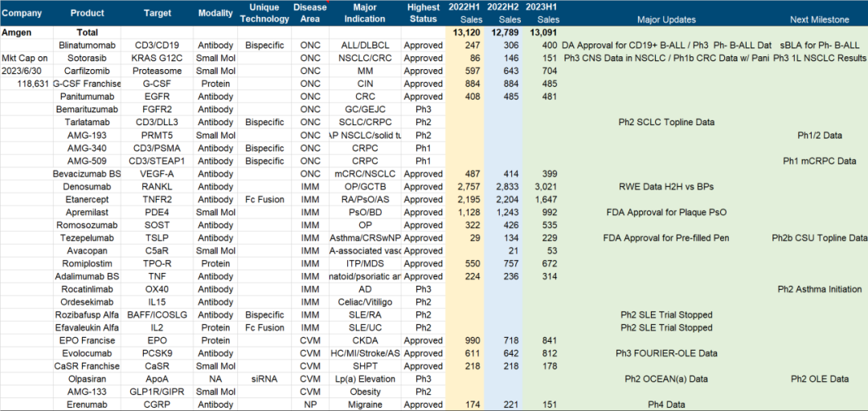Click the AMG-133 product cell
868x411 pixels.
(87, 392)
